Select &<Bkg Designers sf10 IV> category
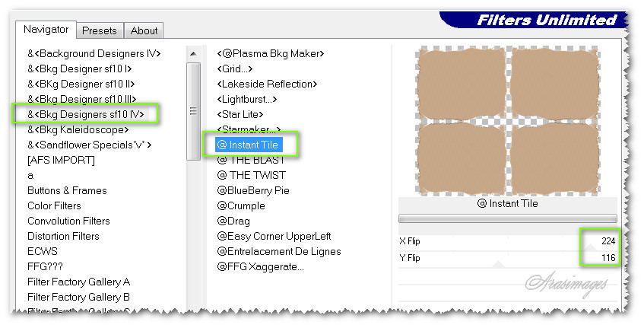Viewport: 644px width, 328px height. tap(86, 114)
